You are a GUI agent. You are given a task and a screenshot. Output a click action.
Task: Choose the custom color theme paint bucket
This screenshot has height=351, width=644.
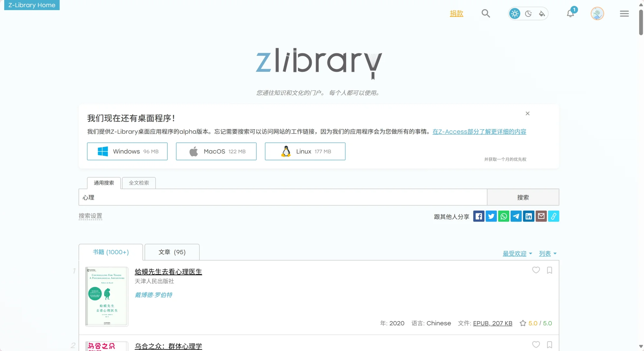(x=542, y=14)
